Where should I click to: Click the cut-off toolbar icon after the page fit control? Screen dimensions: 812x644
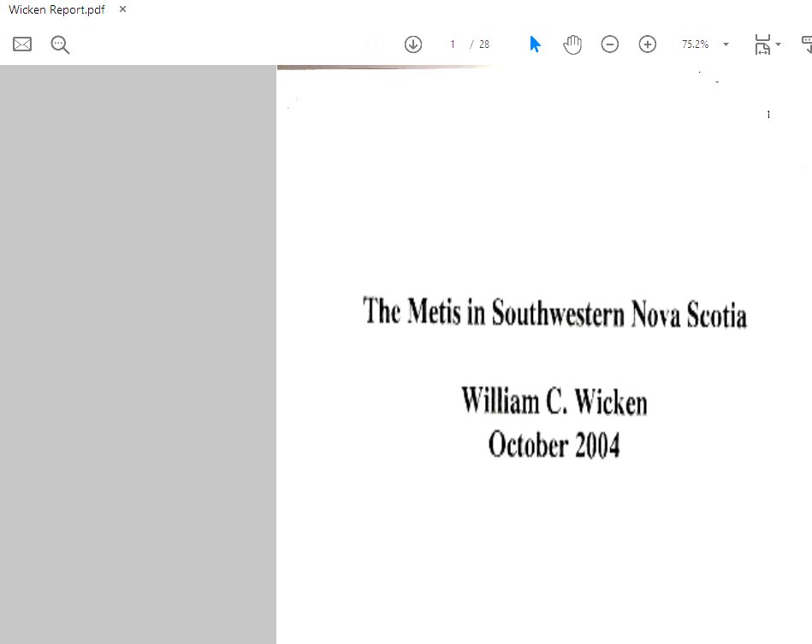pyautogui.click(x=806, y=44)
